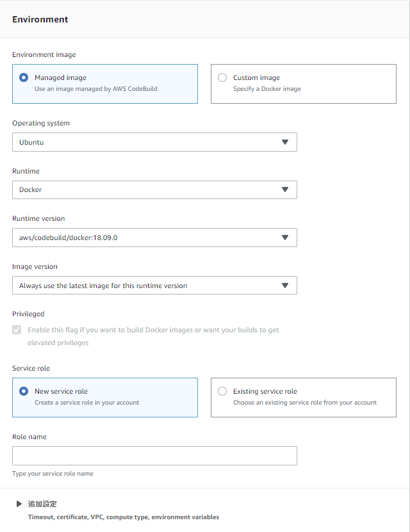Click the Runtime version arrow icon
The height and width of the screenshot is (532, 410).
tap(285, 238)
